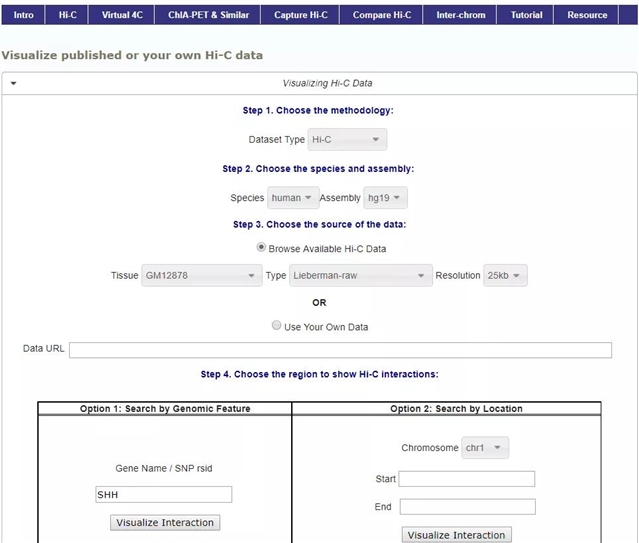The image size is (639, 543).
Task: Open the Resolution dropdown showing 25kb
Action: tap(505, 275)
